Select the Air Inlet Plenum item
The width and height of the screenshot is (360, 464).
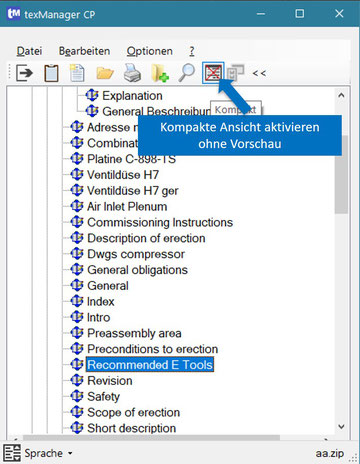click(127, 206)
